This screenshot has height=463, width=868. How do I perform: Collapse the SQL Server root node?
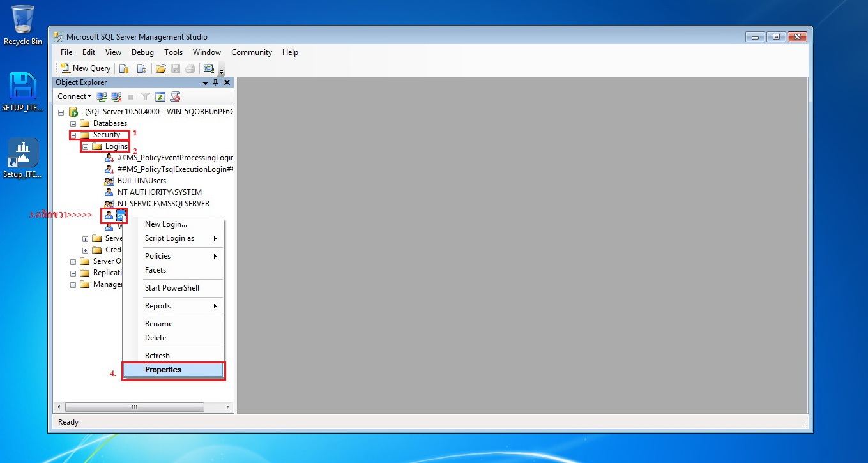[61, 112]
